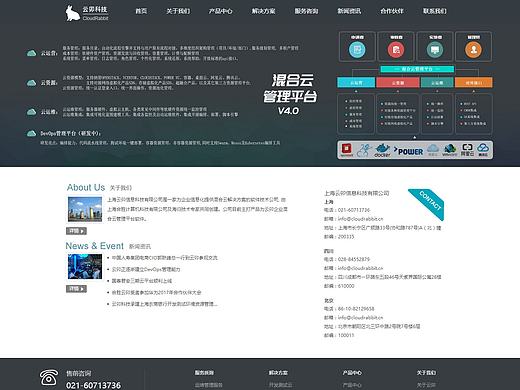Click the 阿里云 logo
The height and width of the screenshot is (390, 520).
467,150
